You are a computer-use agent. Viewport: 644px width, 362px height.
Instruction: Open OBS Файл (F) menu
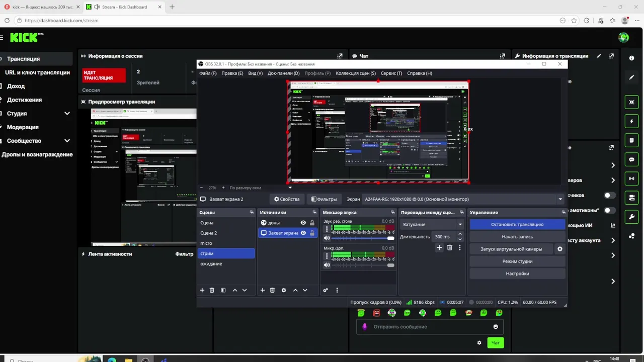click(208, 73)
